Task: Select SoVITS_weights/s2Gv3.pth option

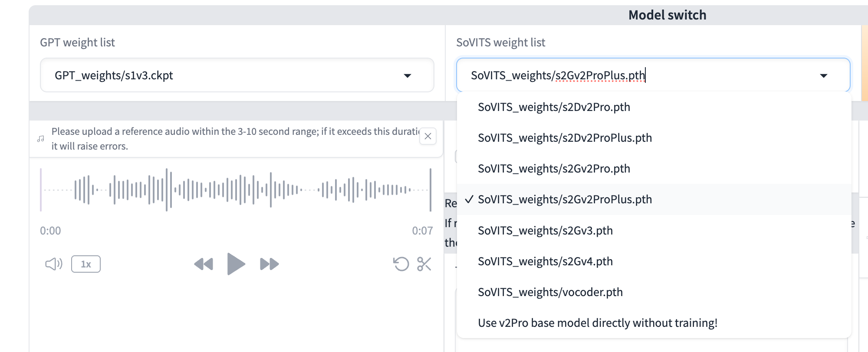Action: (x=654, y=231)
